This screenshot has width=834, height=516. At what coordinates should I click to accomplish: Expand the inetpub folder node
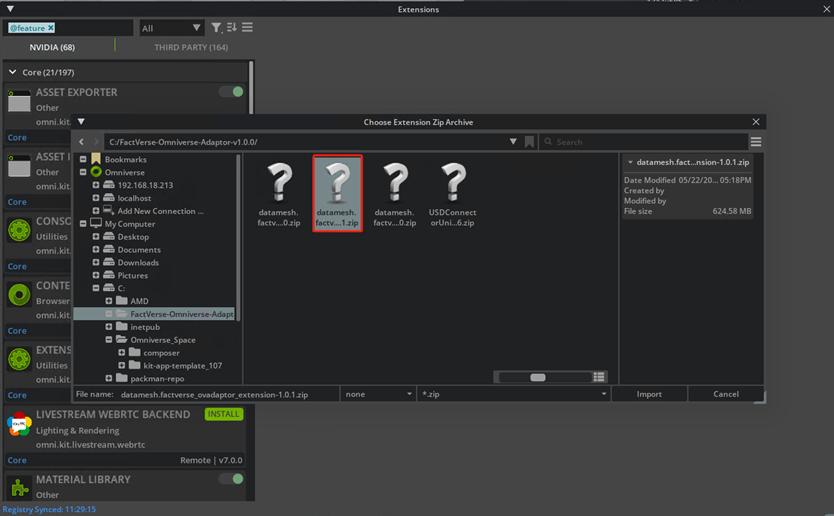[109, 327]
